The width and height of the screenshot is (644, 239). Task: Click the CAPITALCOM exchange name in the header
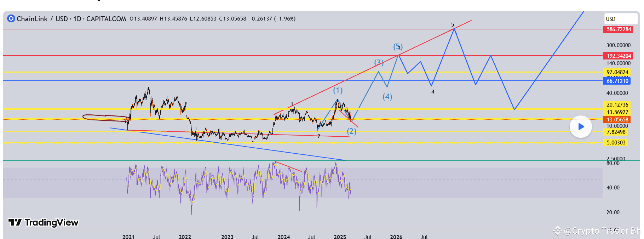(x=106, y=19)
